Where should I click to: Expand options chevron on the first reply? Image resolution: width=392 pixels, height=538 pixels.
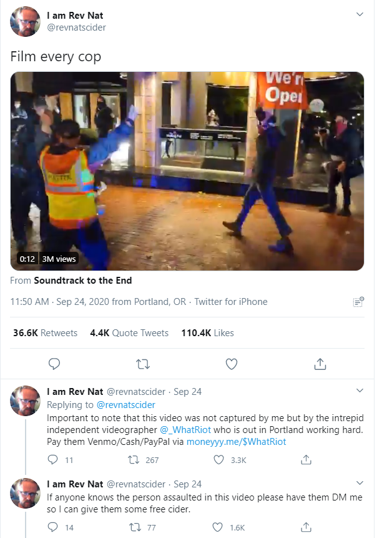[x=360, y=391]
